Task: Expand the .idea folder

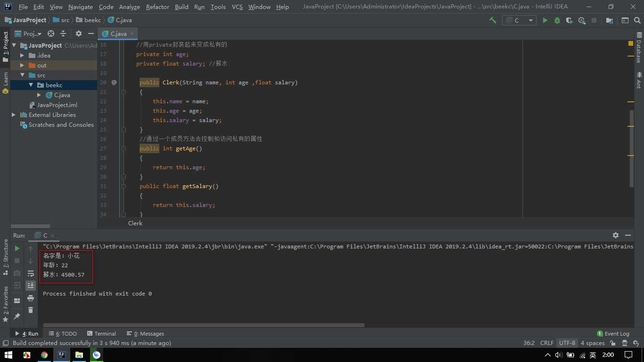Action: (22, 55)
